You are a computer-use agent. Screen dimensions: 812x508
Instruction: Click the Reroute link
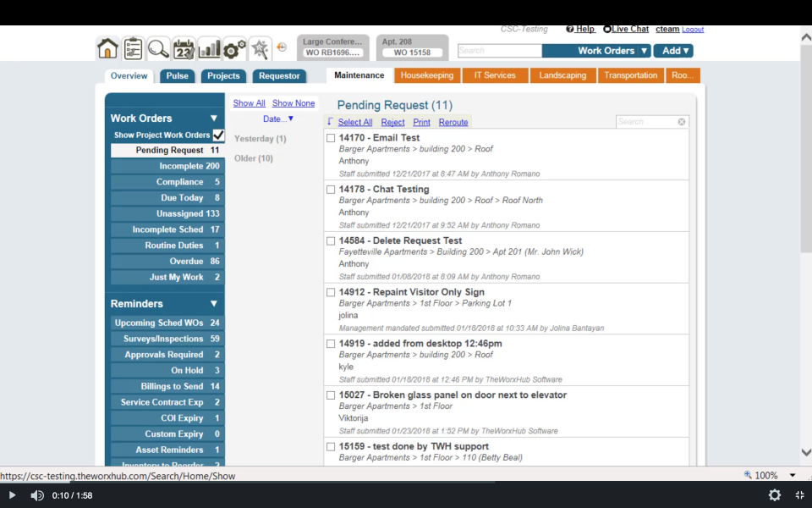[x=453, y=122]
